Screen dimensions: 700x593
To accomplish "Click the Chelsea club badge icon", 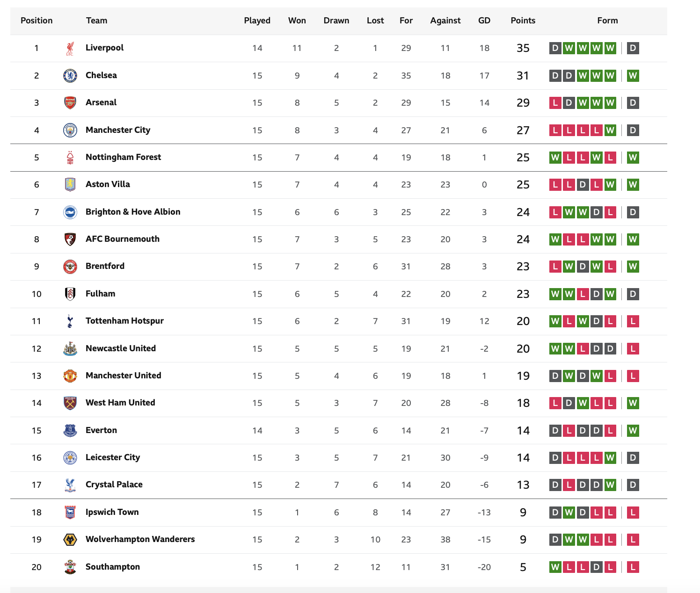I will [70, 75].
